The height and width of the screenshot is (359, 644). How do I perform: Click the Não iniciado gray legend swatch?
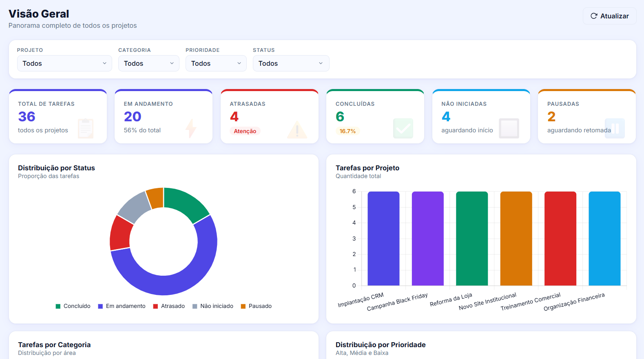195,306
